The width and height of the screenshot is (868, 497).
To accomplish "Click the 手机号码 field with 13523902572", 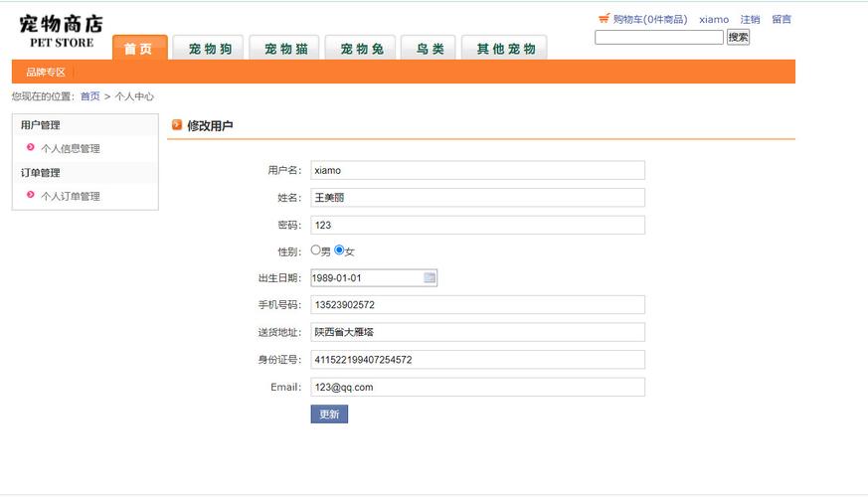I will (x=477, y=304).
